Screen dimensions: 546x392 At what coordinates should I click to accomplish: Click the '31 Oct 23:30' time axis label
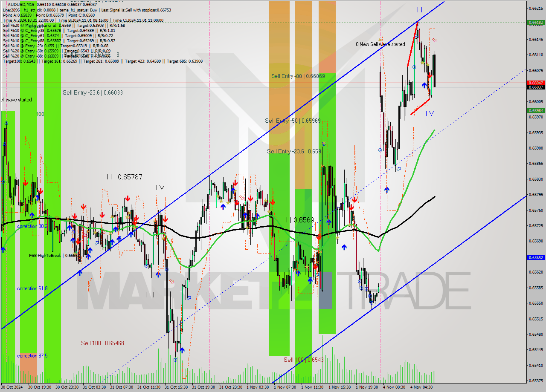point(231,387)
